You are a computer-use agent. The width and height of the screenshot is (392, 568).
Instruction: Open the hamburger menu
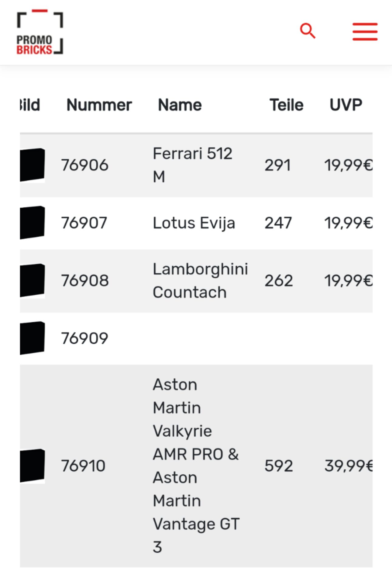(x=365, y=32)
